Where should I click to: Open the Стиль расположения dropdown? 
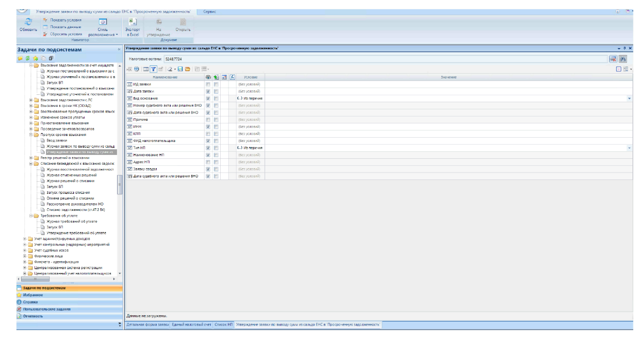tap(103, 28)
